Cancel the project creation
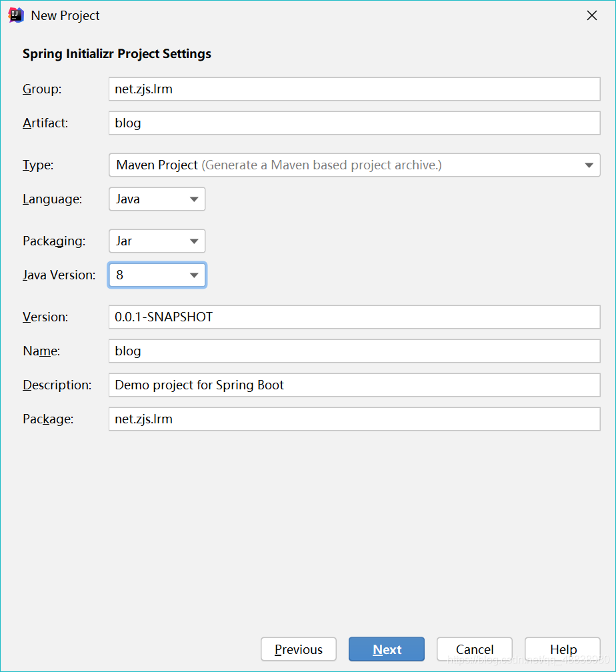Viewport: 616px width, 672px height. click(x=475, y=649)
